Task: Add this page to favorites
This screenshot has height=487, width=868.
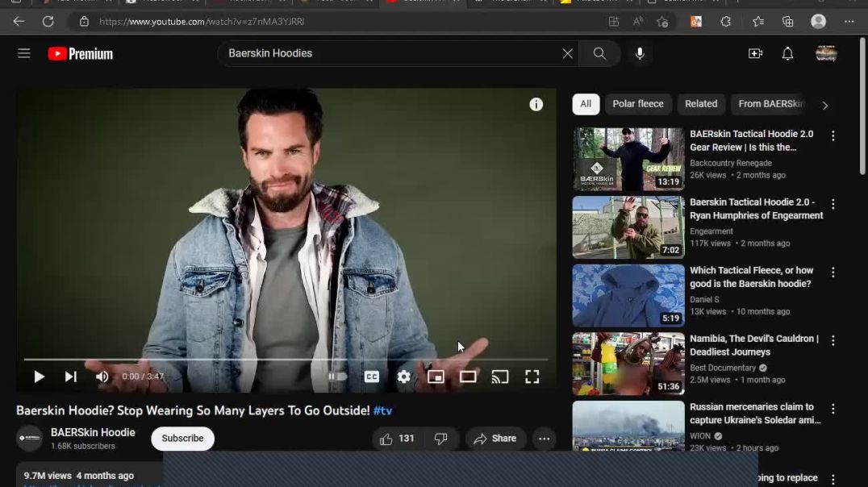Action: (662, 22)
